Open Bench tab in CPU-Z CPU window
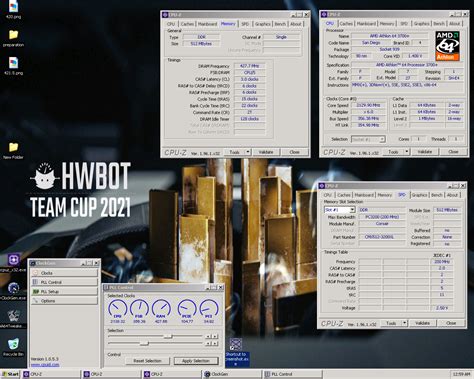This screenshot has height=379, width=474. click(x=439, y=23)
